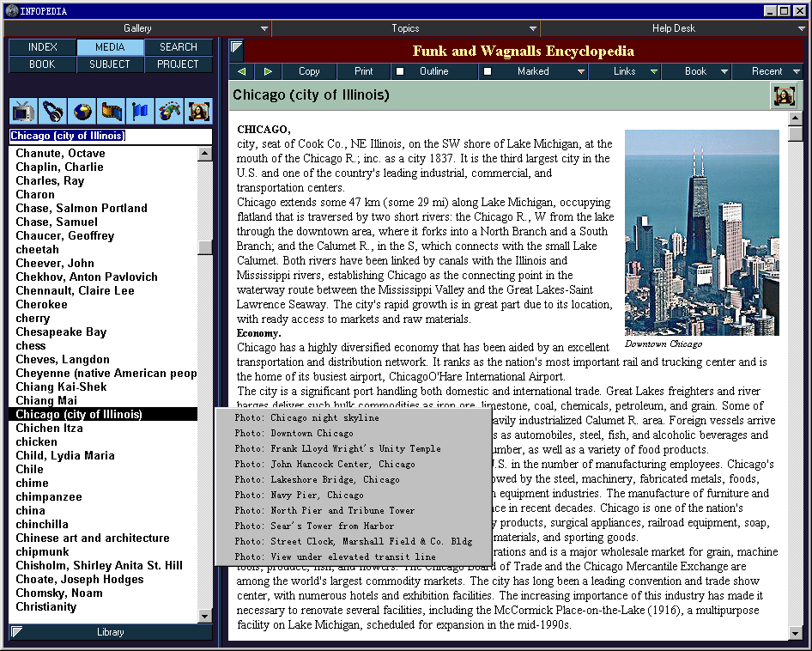The image size is (812, 651).
Task: Open the Gallery dropdown menu
Action: (137, 28)
